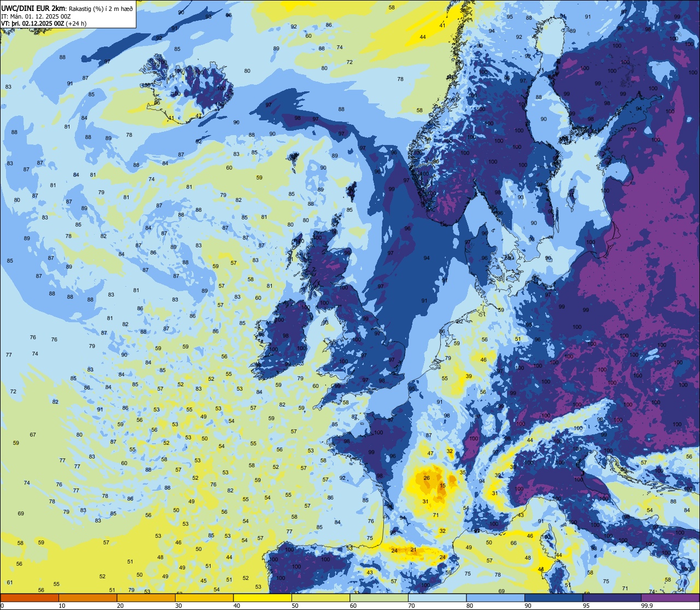Click the valid time "VT: Þri. 02.12.2025 00Z"
The image size is (700, 610).
pyautogui.click(x=32, y=24)
